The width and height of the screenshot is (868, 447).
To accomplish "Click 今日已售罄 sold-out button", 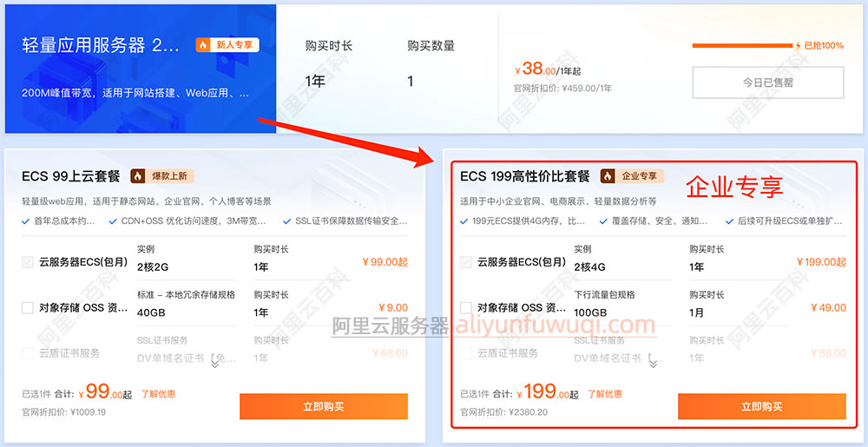I will pos(768,82).
